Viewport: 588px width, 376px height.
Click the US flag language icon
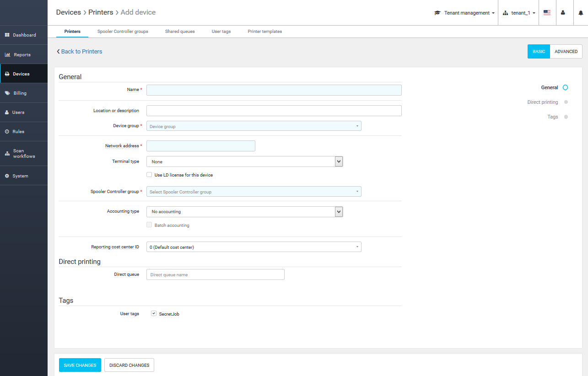[x=547, y=13]
